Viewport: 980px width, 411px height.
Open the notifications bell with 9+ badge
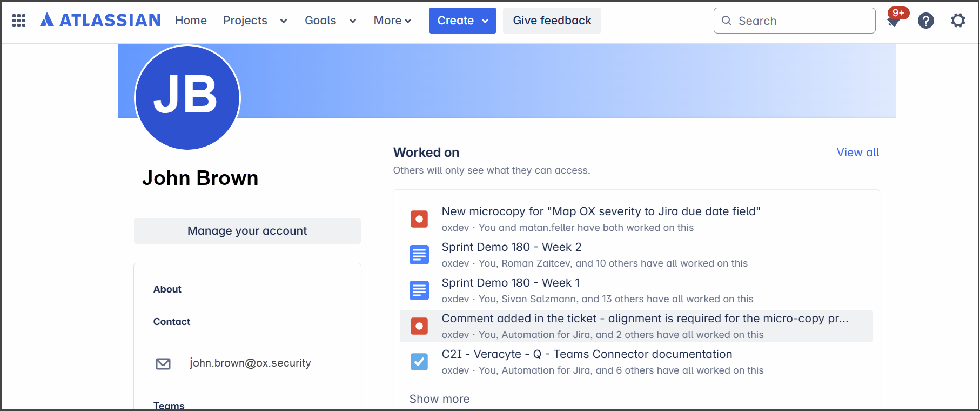[894, 21]
